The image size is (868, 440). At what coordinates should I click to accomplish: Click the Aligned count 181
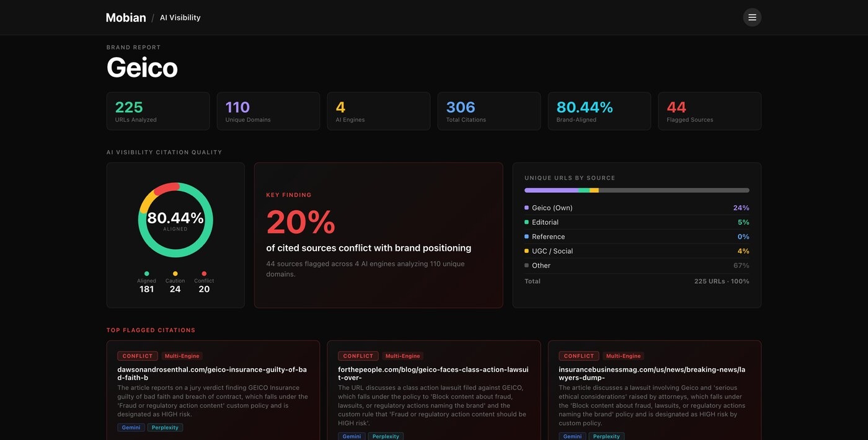click(x=146, y=289)
